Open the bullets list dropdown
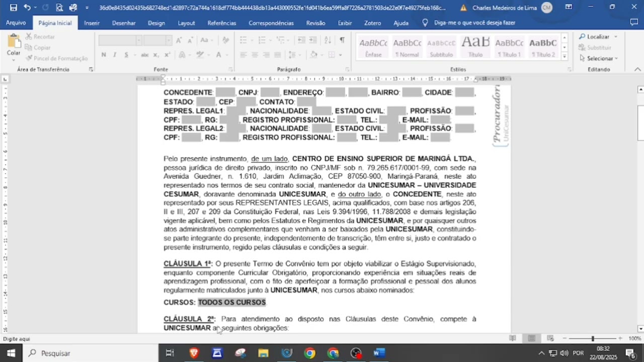644x362 pixels. [x=251, y=41]
